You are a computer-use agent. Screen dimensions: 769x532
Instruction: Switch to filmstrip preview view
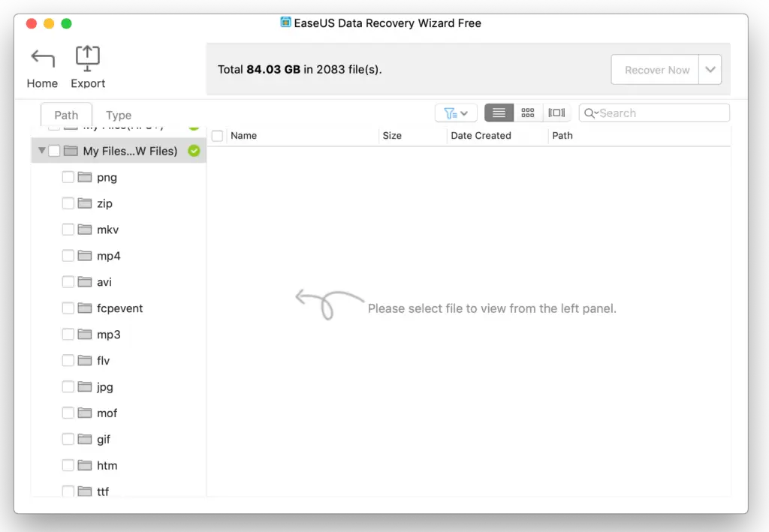[556, 113]
